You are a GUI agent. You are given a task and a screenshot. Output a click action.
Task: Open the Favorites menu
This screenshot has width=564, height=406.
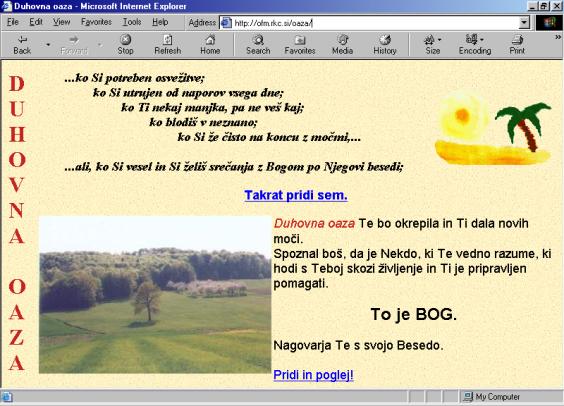point(96,22)
